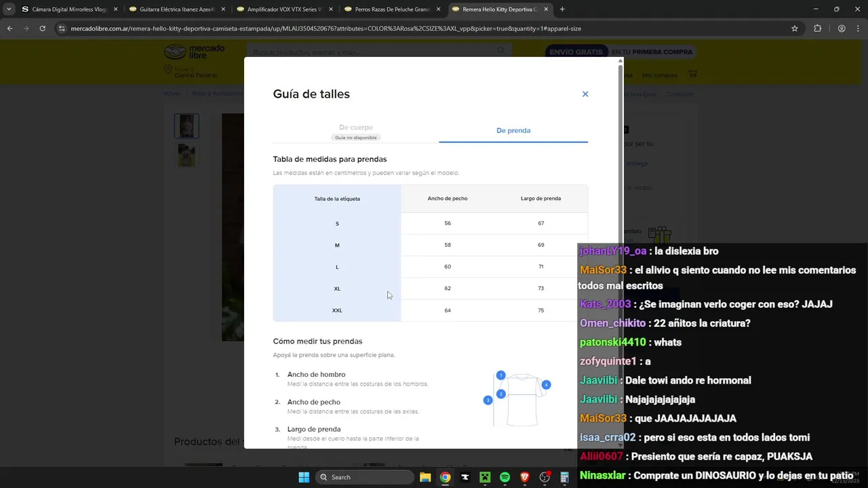Image resolution: width=868 pixels, height=488 pixels.
Task: Click the Ancho de pecho column header
Action: 448,199
